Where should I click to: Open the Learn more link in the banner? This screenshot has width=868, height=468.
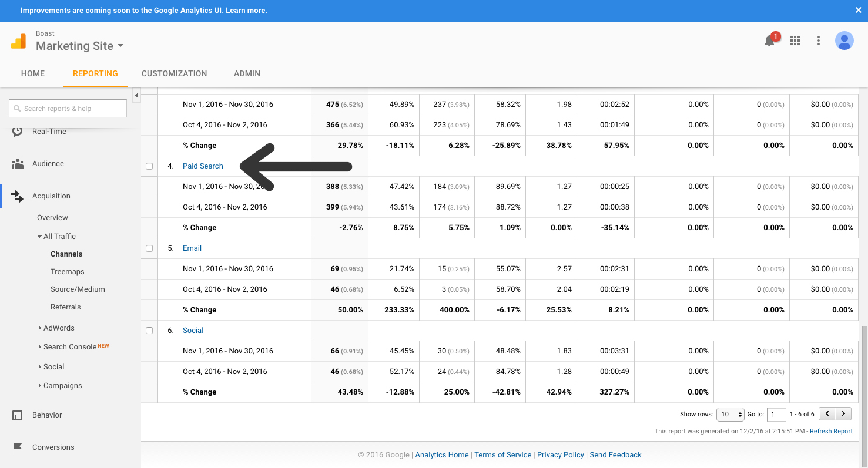(246, 10)
